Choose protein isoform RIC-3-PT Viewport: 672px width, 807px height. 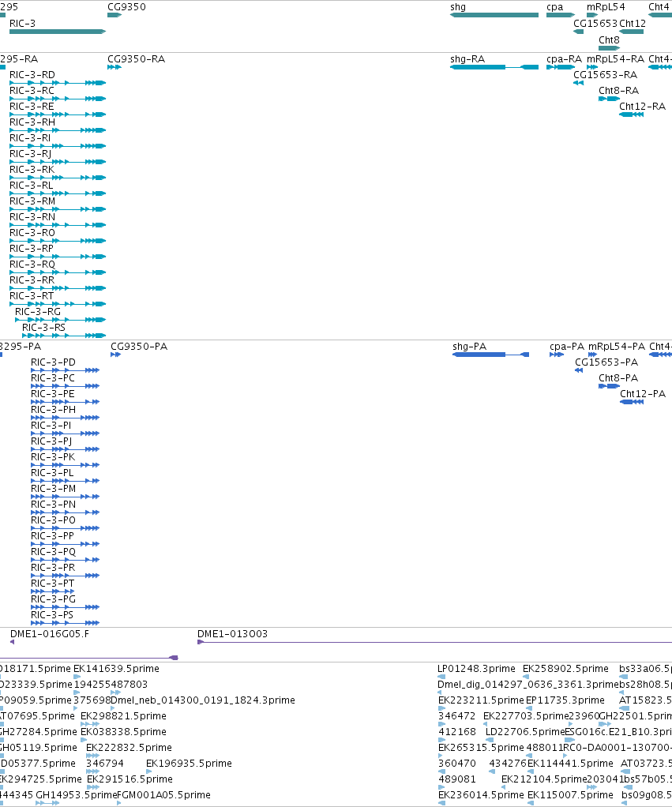point(52,584)
